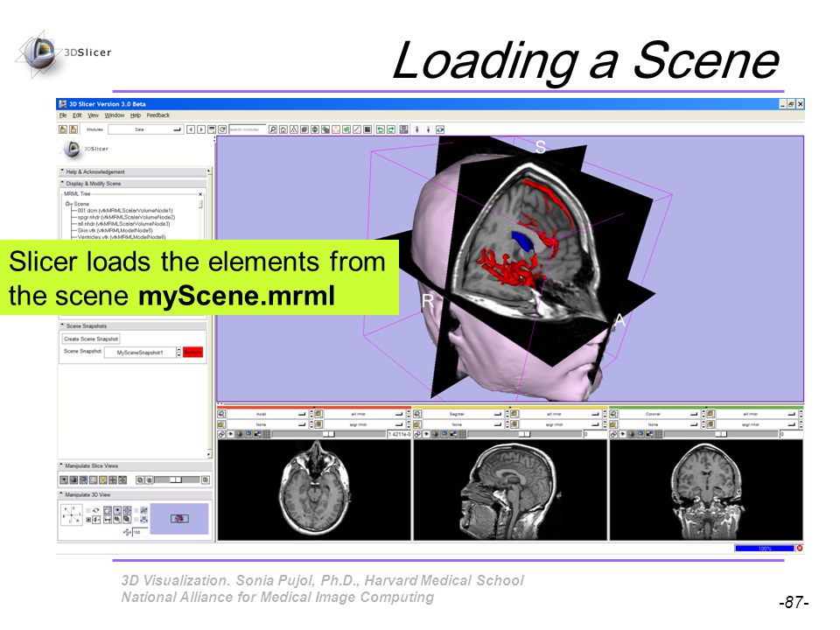Click the green redo toolbar icon
Image resolution: width=840 pixels, height=630 pixels.
tap(391, 129)
